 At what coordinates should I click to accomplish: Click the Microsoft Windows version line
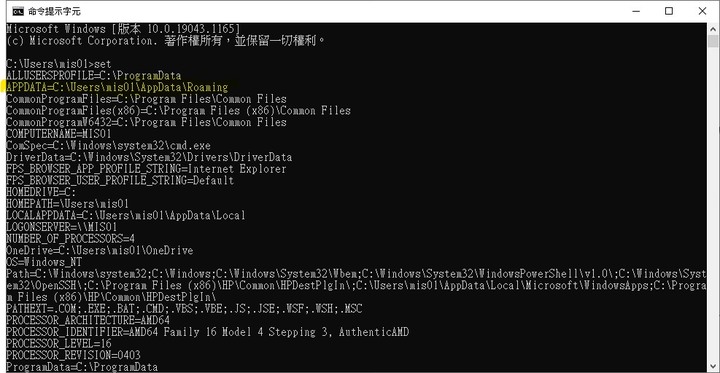pyautogui.click(x=123, y=29)
